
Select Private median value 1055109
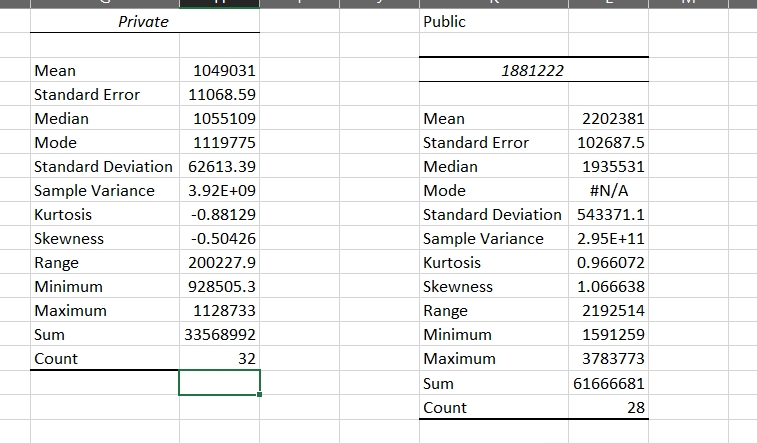(x=220, y=118)
